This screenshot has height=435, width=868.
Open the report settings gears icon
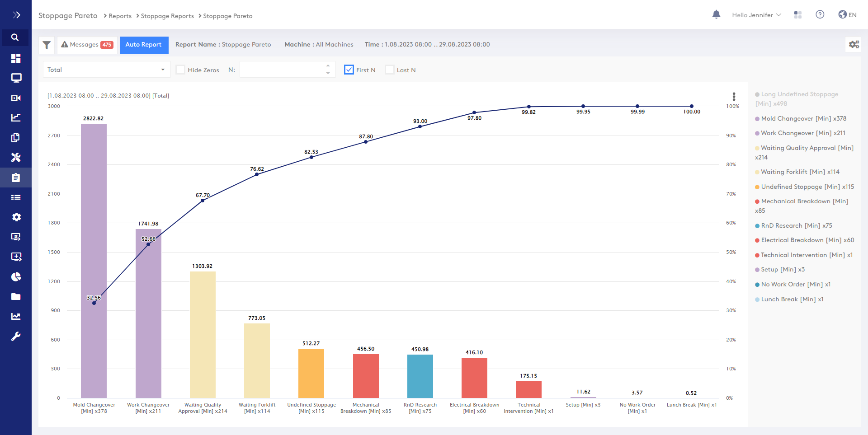(x=854, y=44)
